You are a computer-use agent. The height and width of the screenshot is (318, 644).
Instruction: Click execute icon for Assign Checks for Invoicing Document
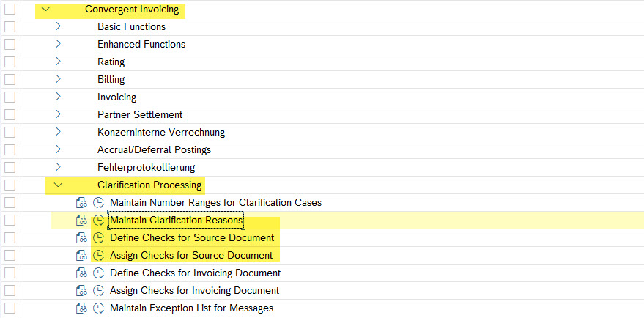click(x=100, y=291)
